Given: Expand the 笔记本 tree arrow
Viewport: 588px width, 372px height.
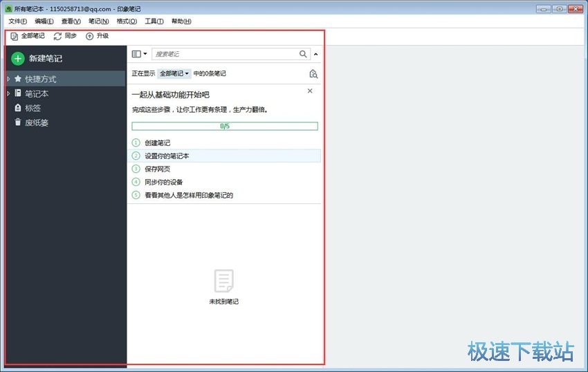Looking at the screenshot, I should pyautogui.click(x=8, y=93).
